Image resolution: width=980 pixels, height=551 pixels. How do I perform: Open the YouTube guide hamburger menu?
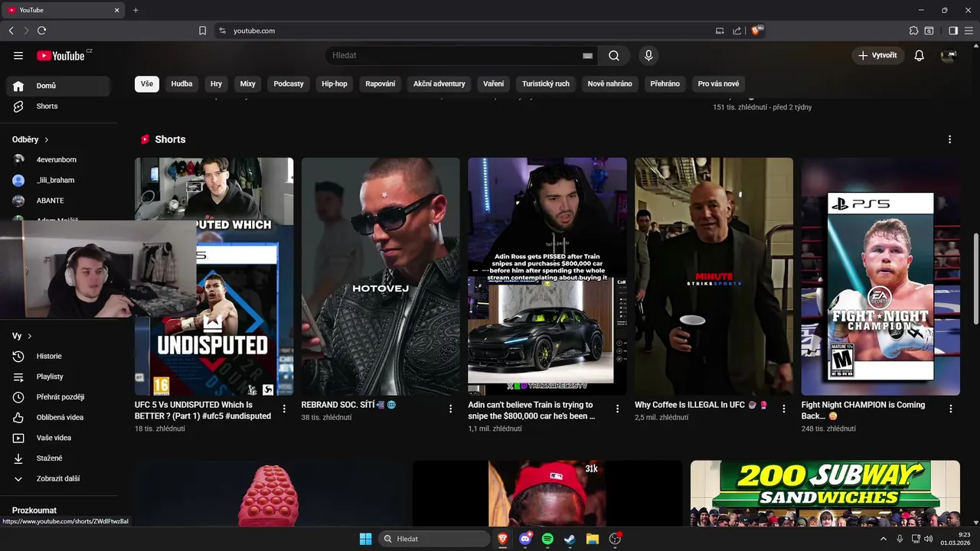pyautogui.click(x=18, y=55)
